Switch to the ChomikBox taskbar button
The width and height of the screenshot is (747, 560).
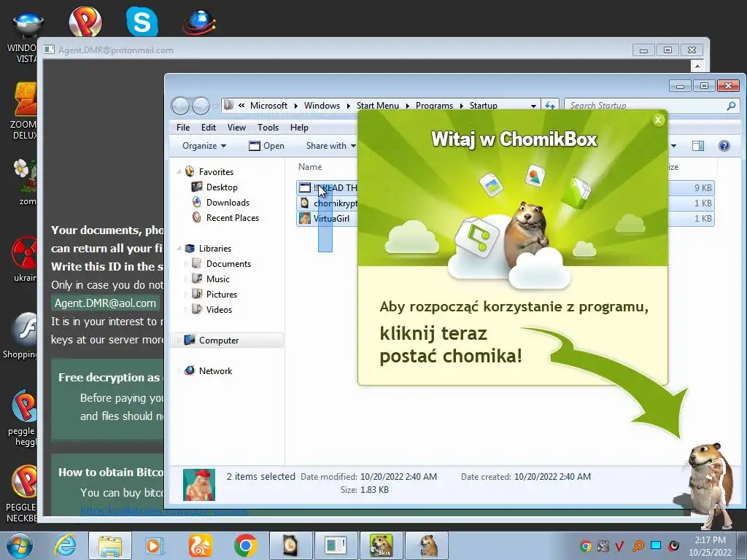click(x=381, y=545)
